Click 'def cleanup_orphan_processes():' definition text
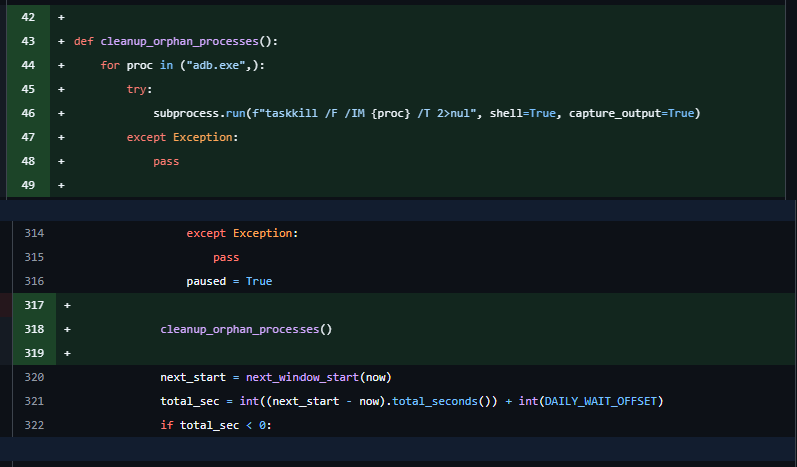The image size is (797, 467). tap(176, 41)
